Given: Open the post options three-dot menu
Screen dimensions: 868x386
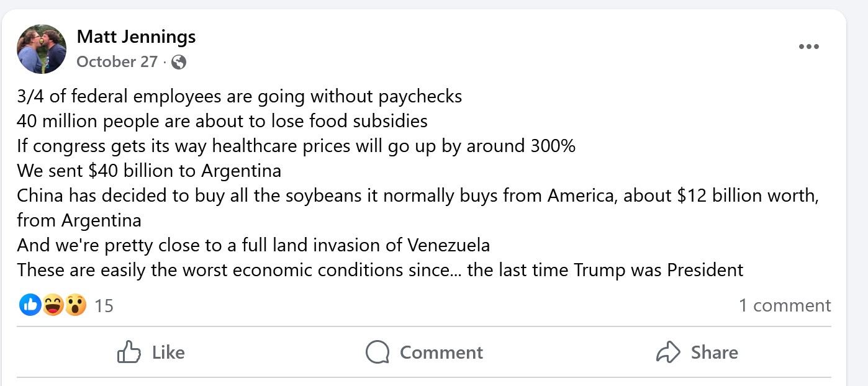Looking at the screenshot, I should coord(808,47).
